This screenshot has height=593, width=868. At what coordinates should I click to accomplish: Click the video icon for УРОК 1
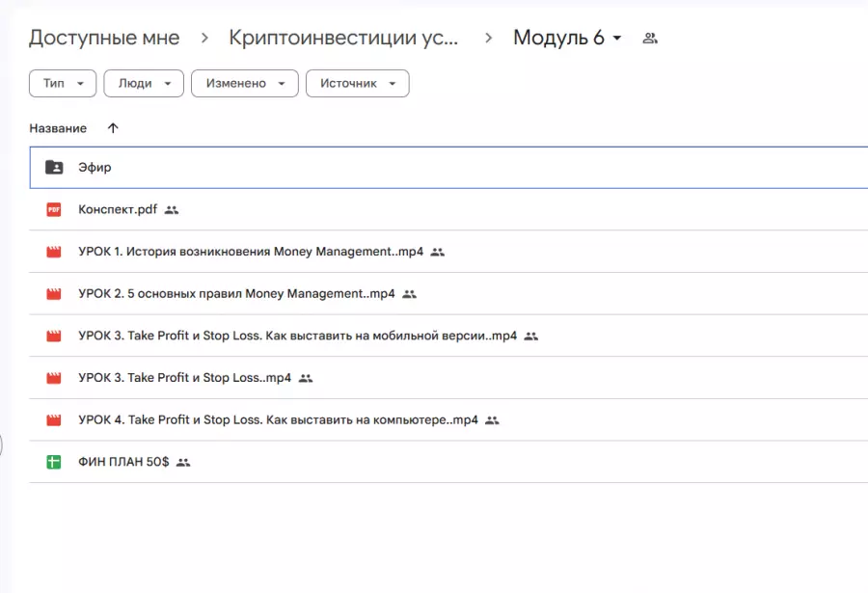click(54, 252)
